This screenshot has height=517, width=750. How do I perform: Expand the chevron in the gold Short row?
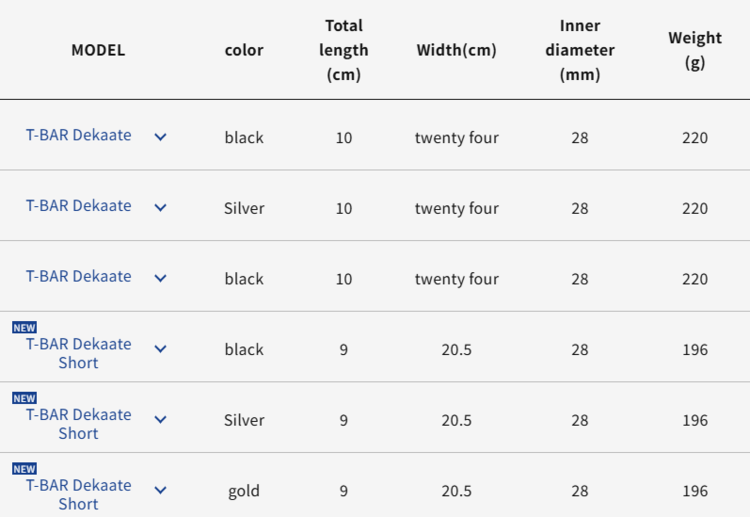[160, 491]
